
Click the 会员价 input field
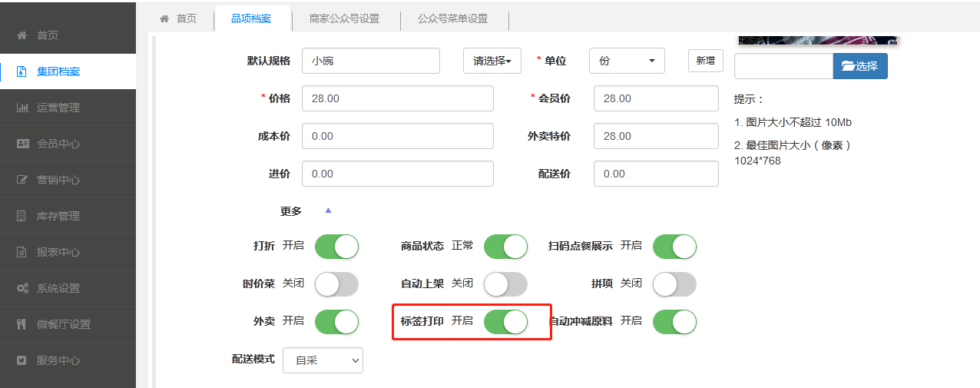pyautogui.click(x=655, y=98)
